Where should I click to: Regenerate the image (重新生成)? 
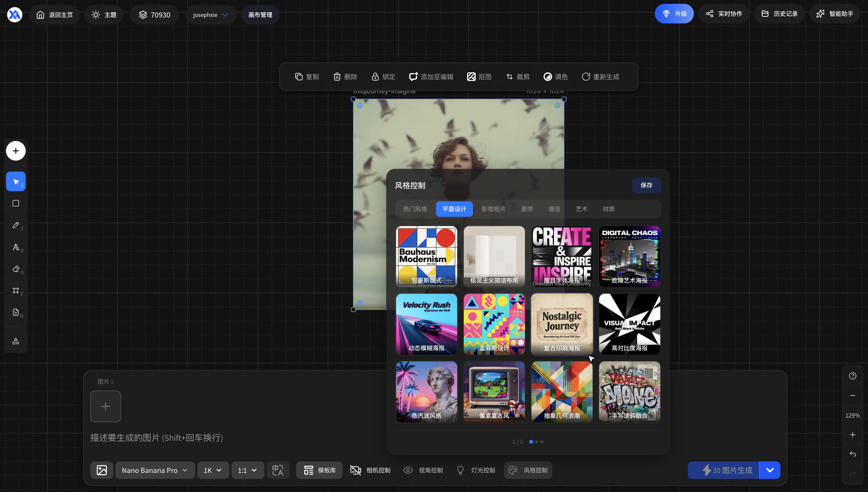point(600,77)
